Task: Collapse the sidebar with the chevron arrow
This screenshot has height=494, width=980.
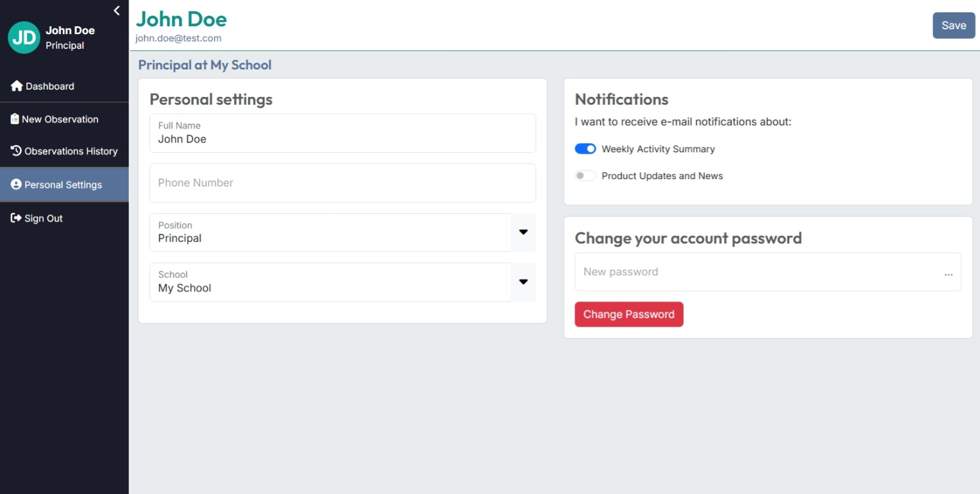Action: click(x=116, y=10)
